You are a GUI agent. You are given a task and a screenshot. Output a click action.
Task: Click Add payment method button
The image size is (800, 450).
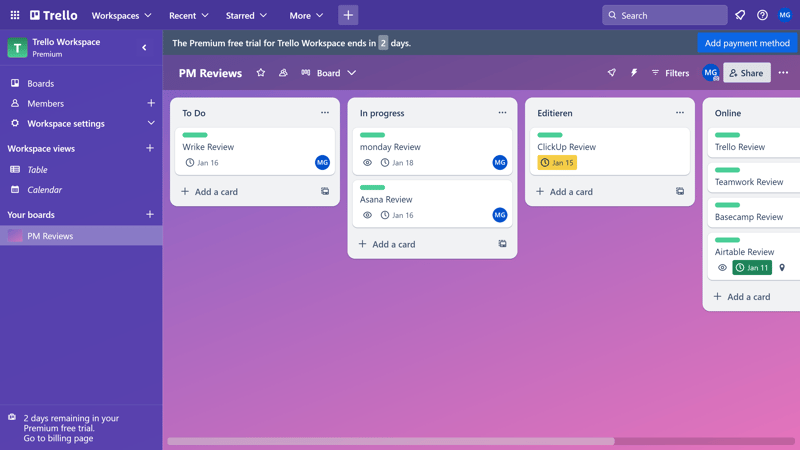click(x=747, y=43)
